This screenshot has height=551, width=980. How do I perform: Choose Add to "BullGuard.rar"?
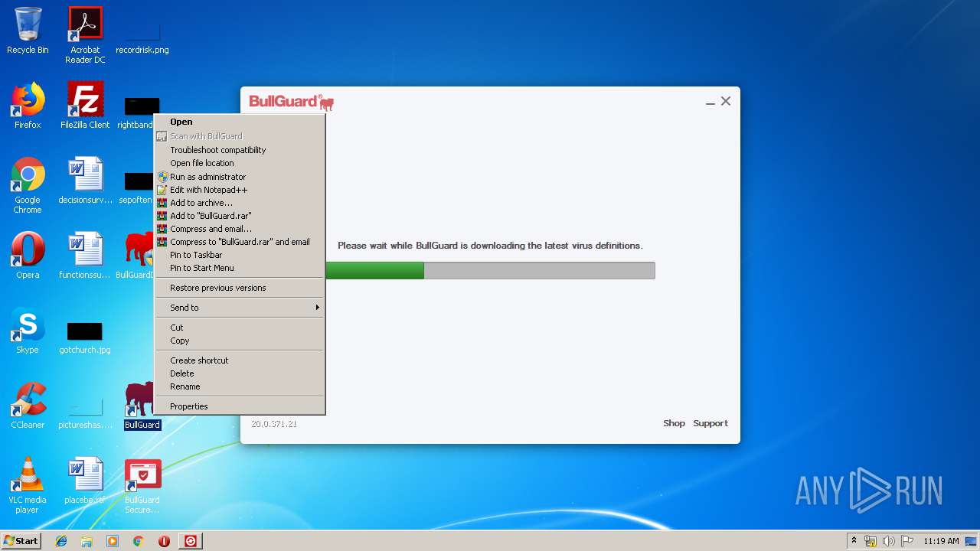click(240, 216)
